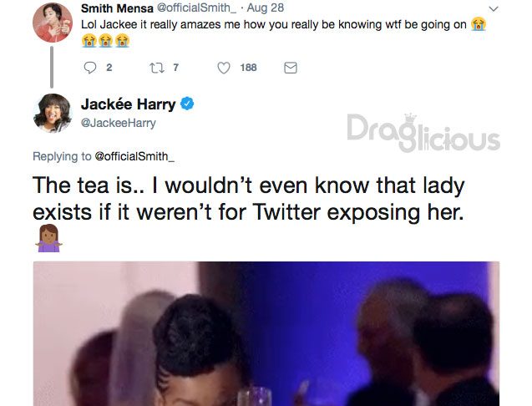
Task: Click the Jackée Harry display name
Action: 129,104
